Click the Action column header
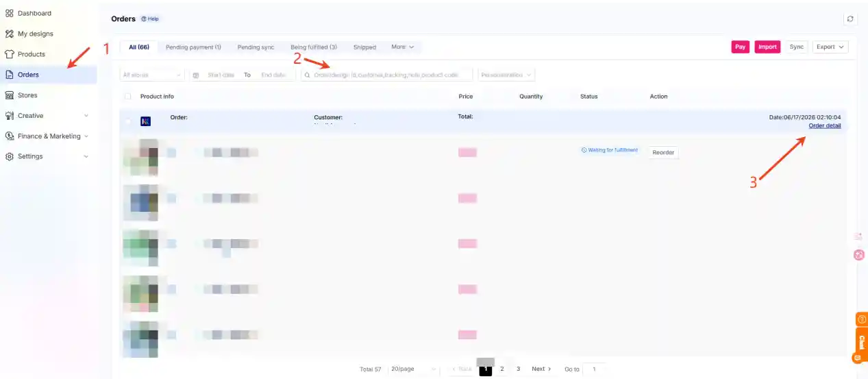Screen dimensions: 868x379 (x=658, y=97)
